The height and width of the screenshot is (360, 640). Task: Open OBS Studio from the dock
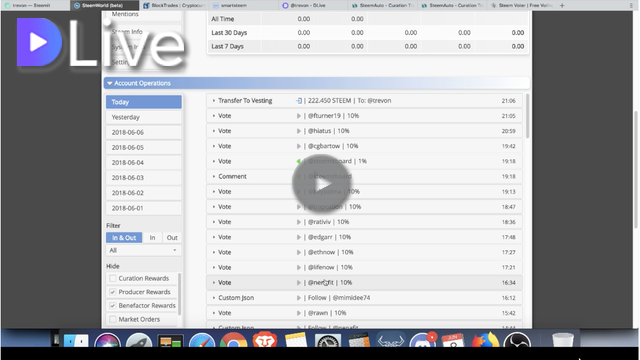click(x=517, y=340)
